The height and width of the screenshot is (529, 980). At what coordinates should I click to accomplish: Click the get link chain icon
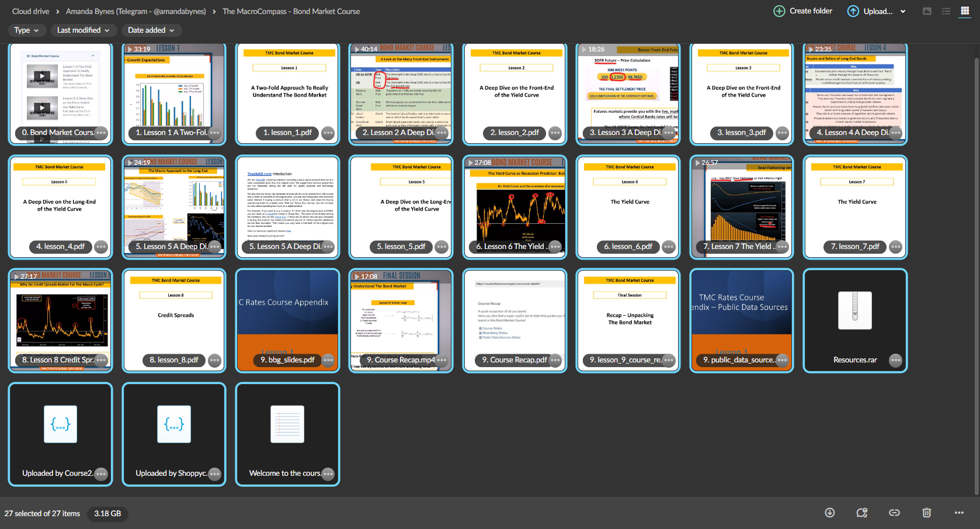coord(894,513)
